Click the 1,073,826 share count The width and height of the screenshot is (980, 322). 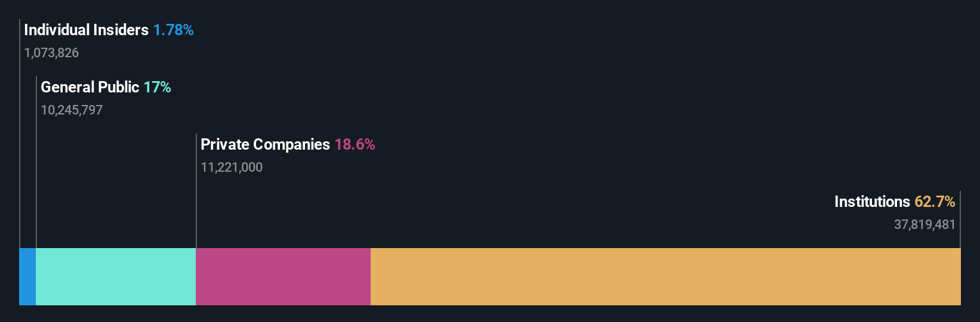tap(51, 53)
